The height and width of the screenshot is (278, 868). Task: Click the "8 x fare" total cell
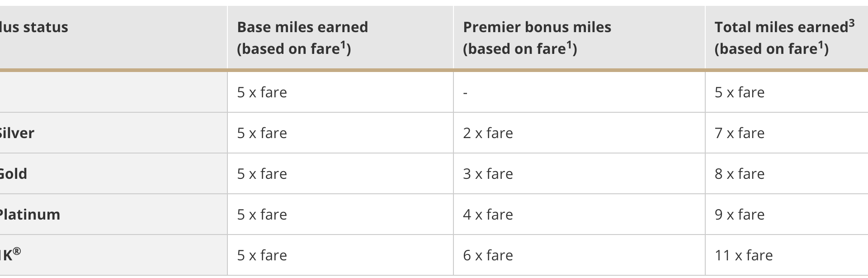pos(739,174)
